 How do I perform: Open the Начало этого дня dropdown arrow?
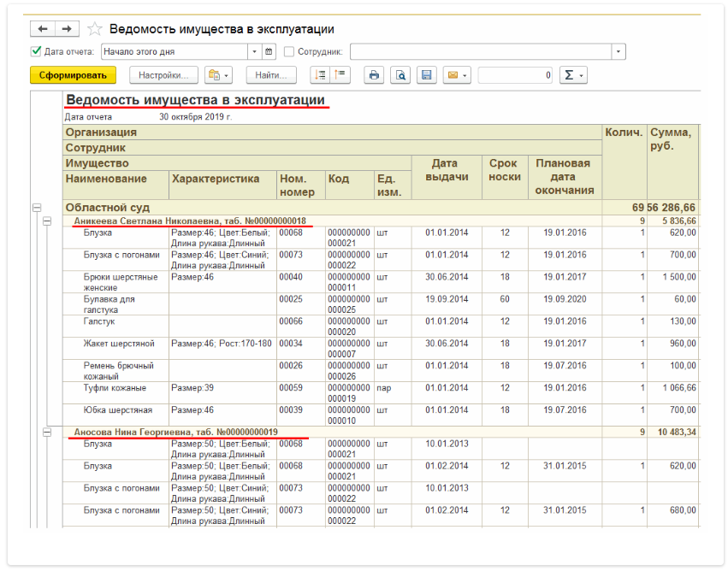[x=253, y=51]
